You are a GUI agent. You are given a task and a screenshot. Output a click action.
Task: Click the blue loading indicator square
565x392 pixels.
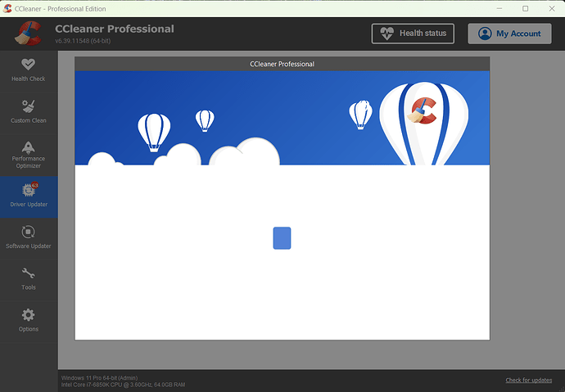pos(282,238)
